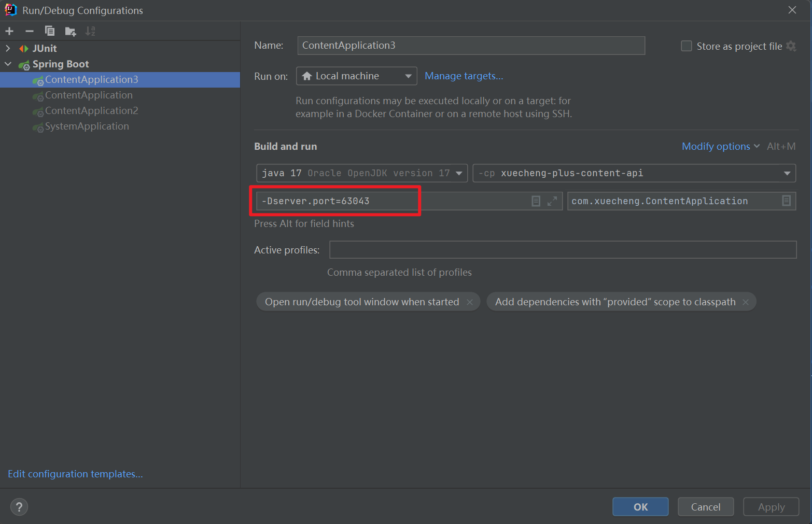812x524 pixels.
Task: Click the Press Alt for field hints text
Action: (x=304, y=224)
